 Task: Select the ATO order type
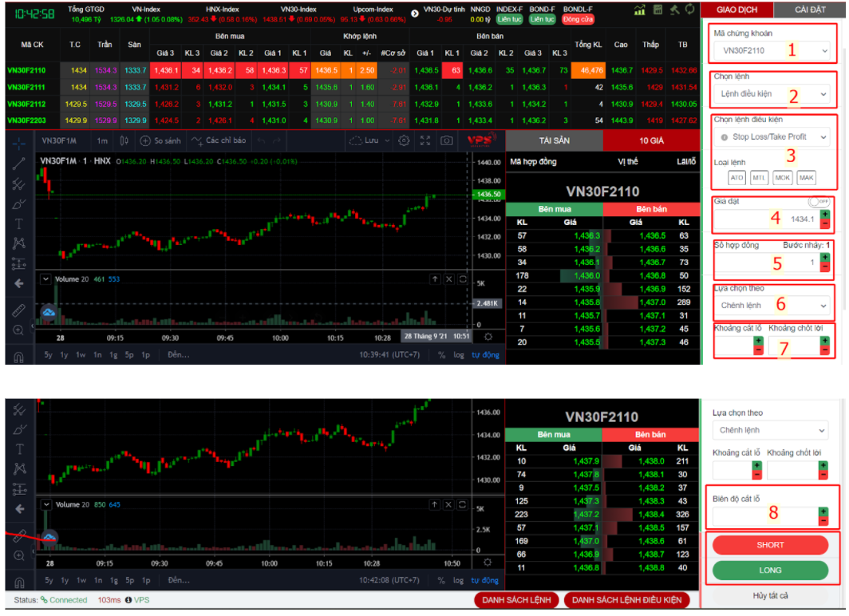[736, 178]
